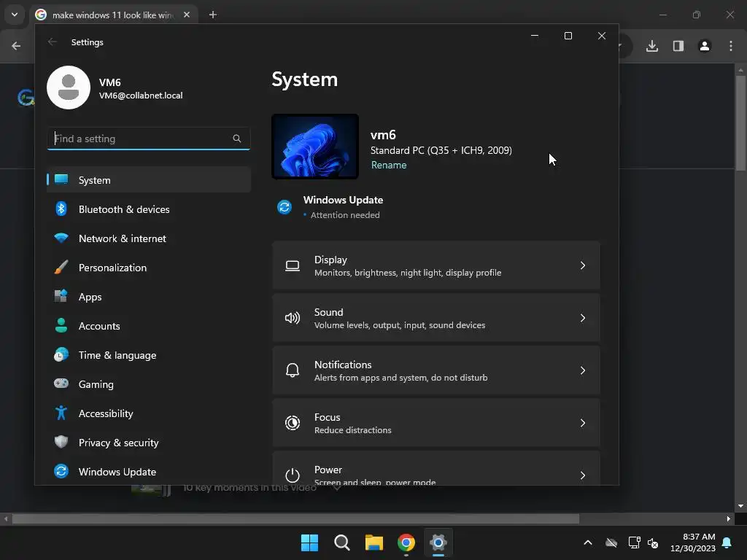The image size is (747, 560).
Task: Open Notifications alerts row
Action: pos(436,370)
